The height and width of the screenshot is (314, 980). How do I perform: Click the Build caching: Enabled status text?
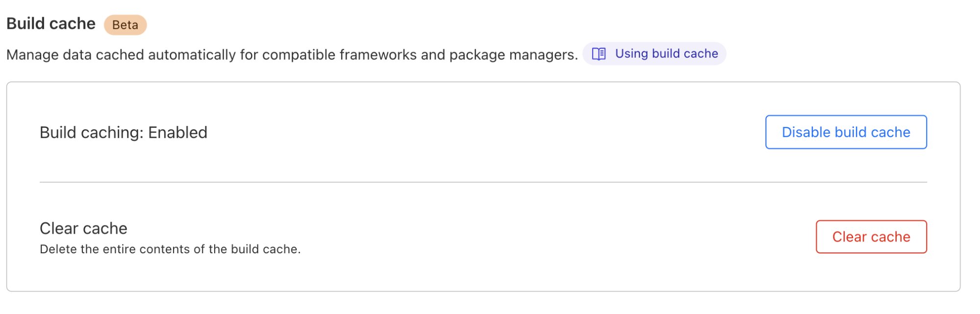[123, 133]
